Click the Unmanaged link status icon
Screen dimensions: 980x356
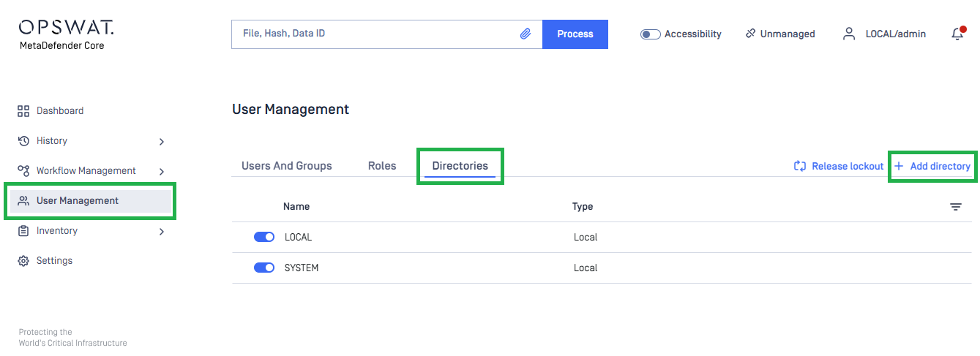(x=750, y=34)
